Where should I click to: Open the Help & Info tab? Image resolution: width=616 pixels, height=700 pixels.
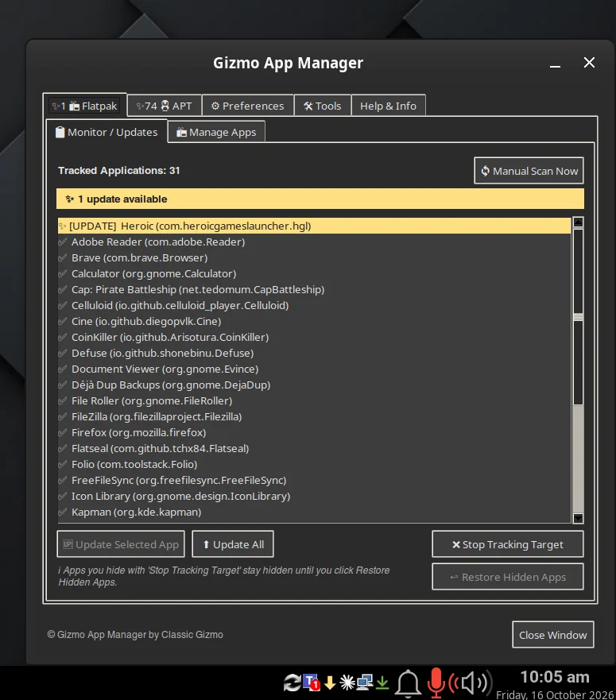coord(388,106)
